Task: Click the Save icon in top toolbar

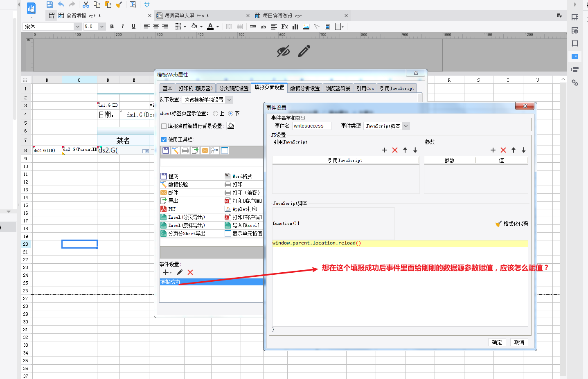Action: click(50, 4)
